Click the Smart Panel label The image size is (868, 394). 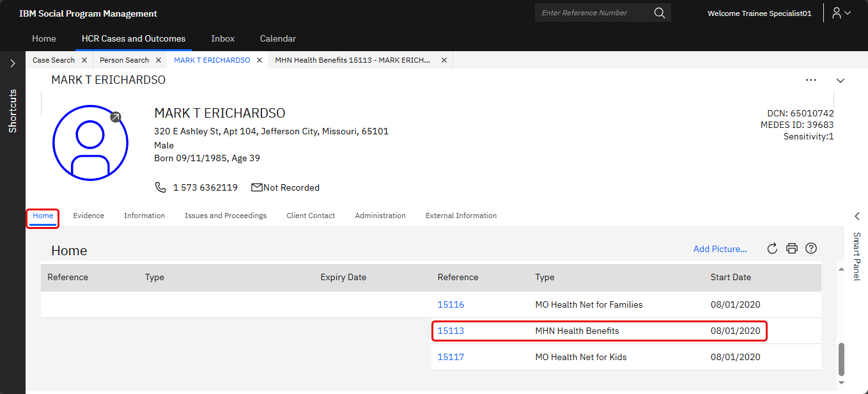pyautogui.click(x=857, y=256)
